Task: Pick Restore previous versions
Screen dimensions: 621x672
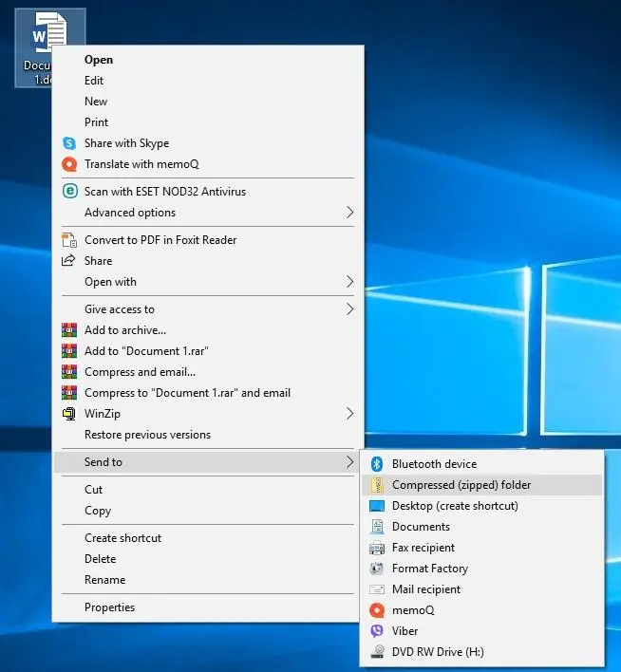Action: (x=147, y=435)
